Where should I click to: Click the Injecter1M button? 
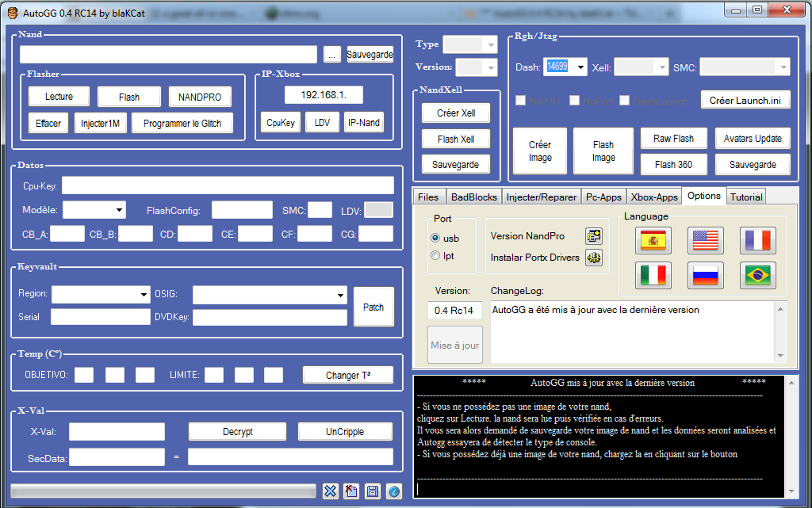click(x=101, y=123)
